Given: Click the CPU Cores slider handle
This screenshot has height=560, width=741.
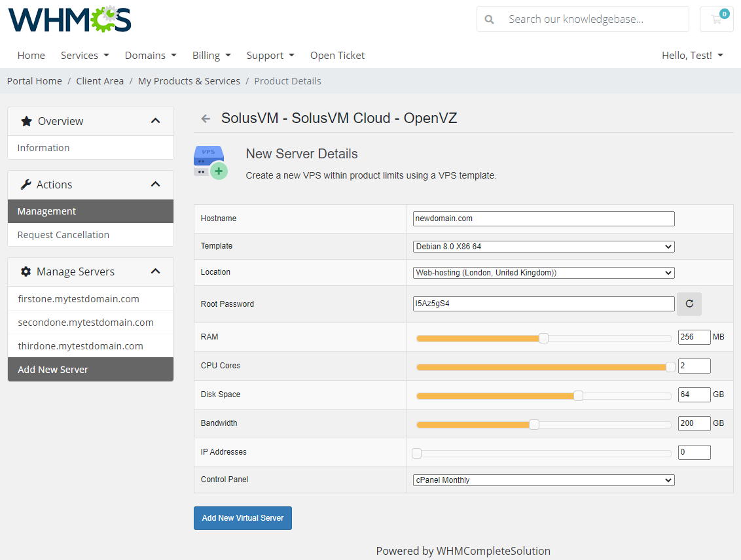Looking at the screenshot, I should (670, 367).
